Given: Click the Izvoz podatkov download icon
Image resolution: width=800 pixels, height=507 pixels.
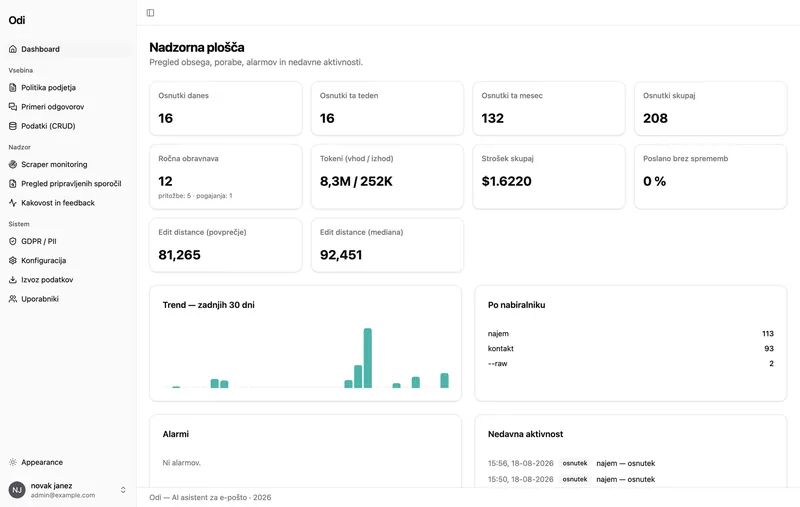Looking at the screenshot, I should [x=13, y=280].
